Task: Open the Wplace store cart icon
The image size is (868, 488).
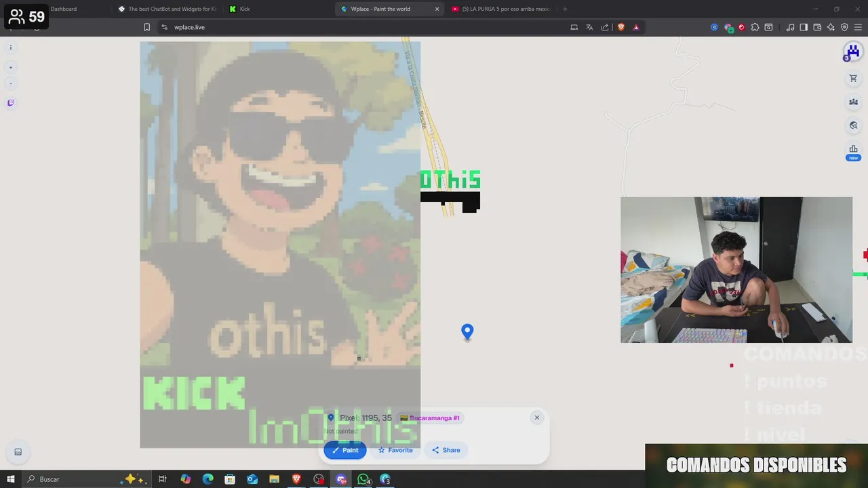Action: coord(853,79)
